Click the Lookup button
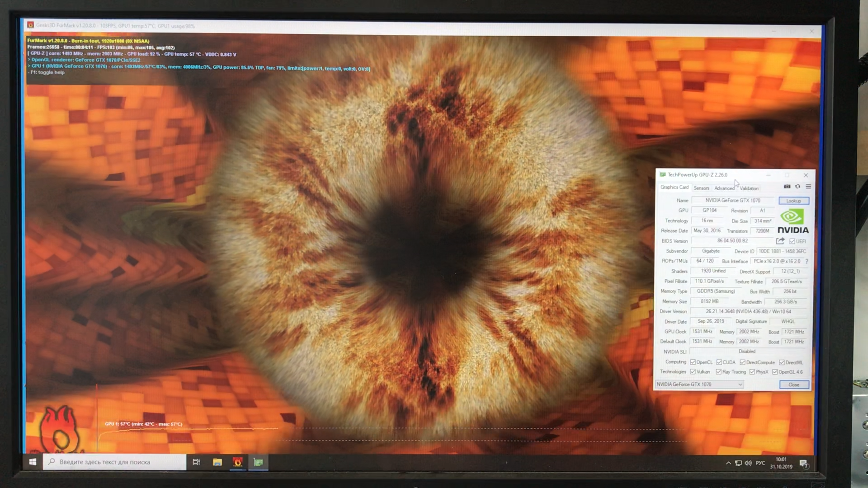Viewport: 868px width, 488px height. 794,201
